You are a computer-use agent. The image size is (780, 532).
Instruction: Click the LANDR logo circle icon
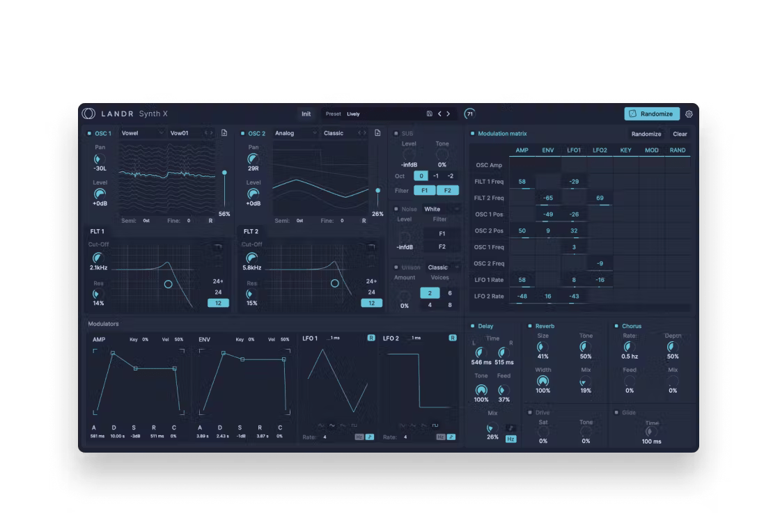click(88, 114)
